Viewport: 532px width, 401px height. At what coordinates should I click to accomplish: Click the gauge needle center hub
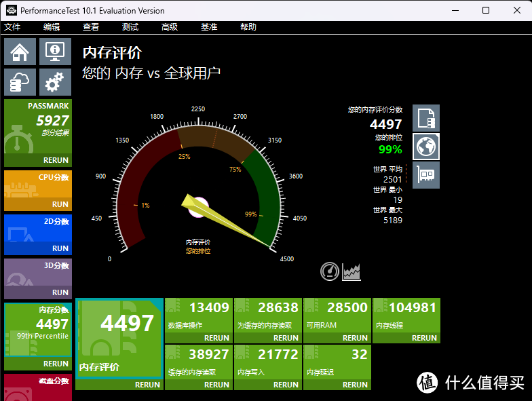(x=198, y=208)
